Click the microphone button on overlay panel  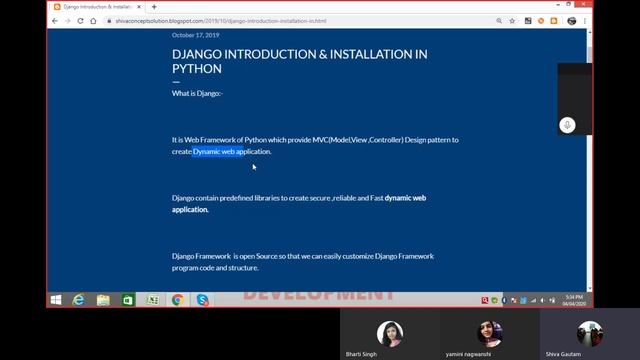[x=567, y=125]
